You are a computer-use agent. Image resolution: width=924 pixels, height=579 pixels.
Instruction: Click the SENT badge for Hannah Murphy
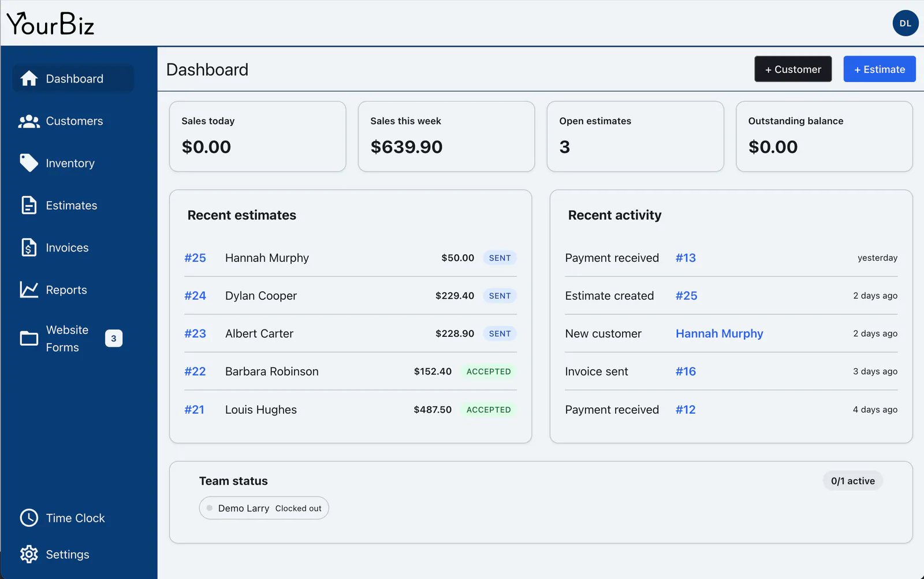[500, 258]
